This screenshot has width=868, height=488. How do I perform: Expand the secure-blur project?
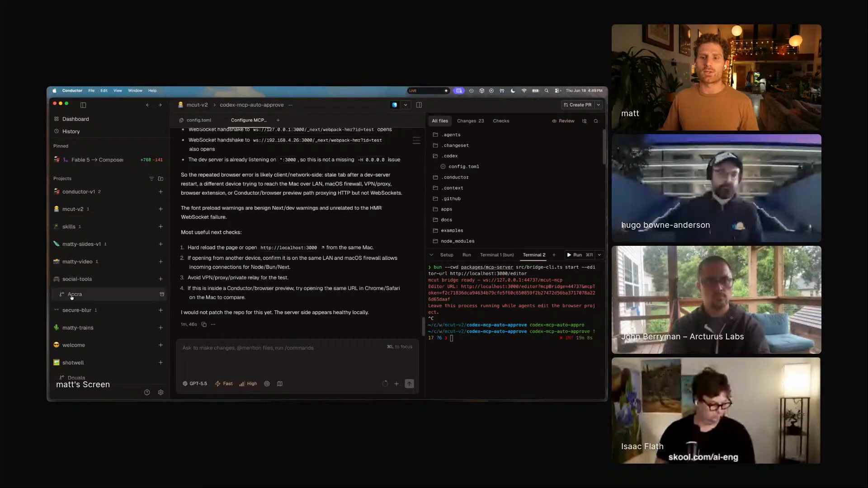pyautogui.click(x=77, y=310)
